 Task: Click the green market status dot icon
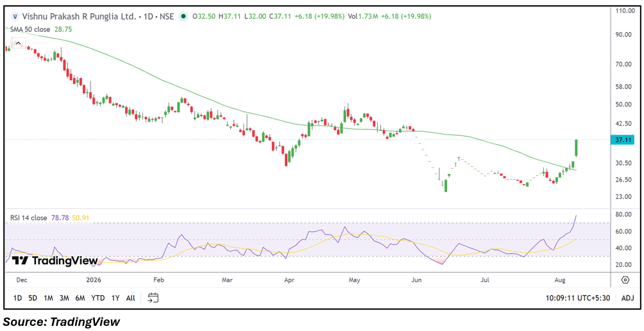pos(184,17)
